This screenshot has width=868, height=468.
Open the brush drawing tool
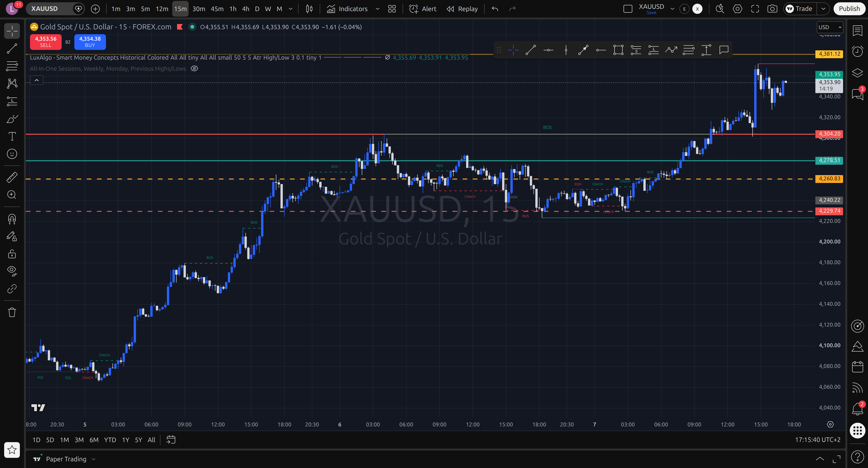pyautogui.click(x=12, y=119)
